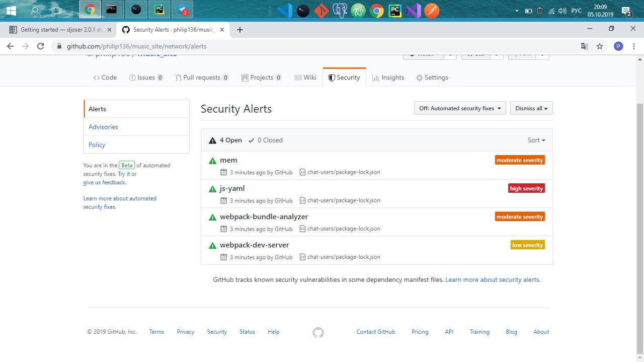Click the address bar URL field

[317, 46]
